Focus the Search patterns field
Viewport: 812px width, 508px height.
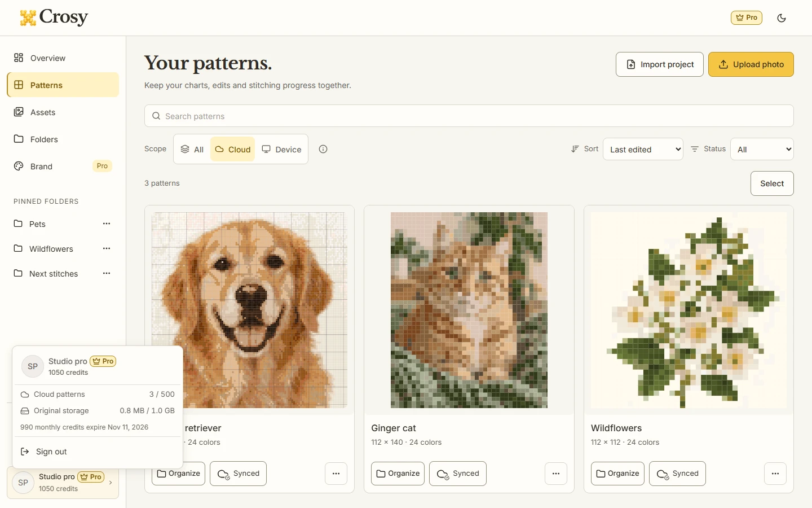click(469, 116)
